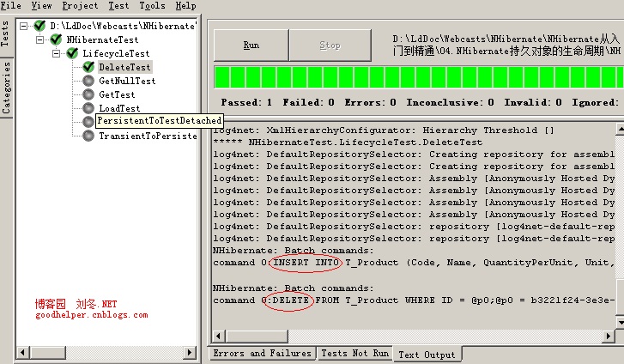This screenshot has height=364, width=624.
Task: Click the 'Passed: 1' result count
Action: coord(246,102)
